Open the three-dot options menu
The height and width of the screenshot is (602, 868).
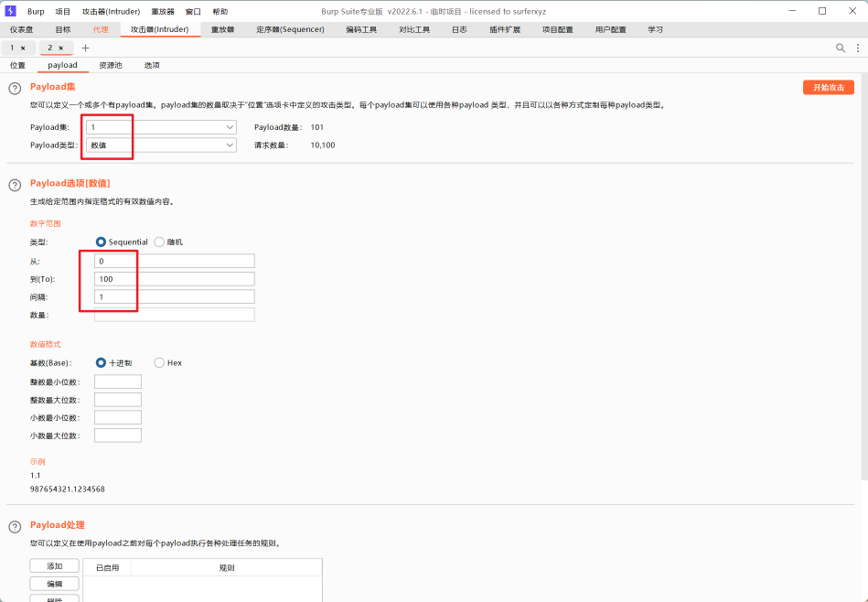[858, 48]
